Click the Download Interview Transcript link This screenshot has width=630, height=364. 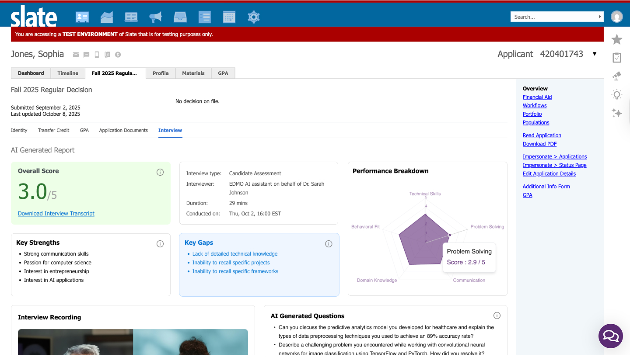click(56, 213)
